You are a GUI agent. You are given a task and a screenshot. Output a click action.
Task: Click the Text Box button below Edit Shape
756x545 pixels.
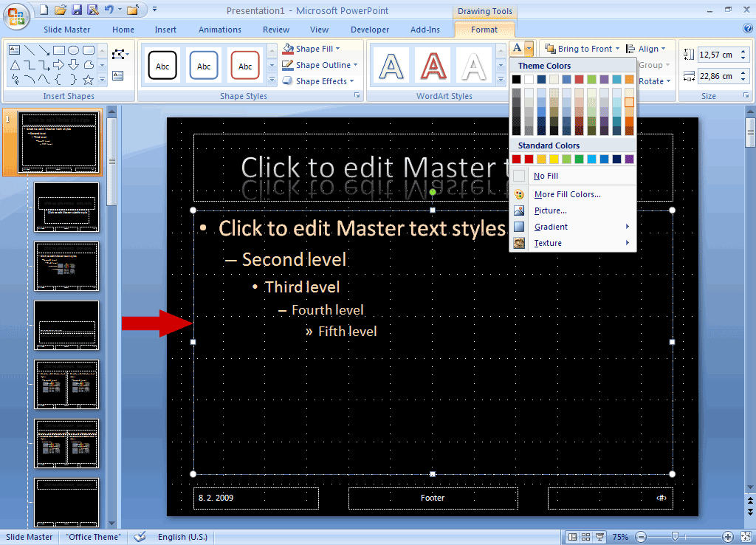pos(117,75)
